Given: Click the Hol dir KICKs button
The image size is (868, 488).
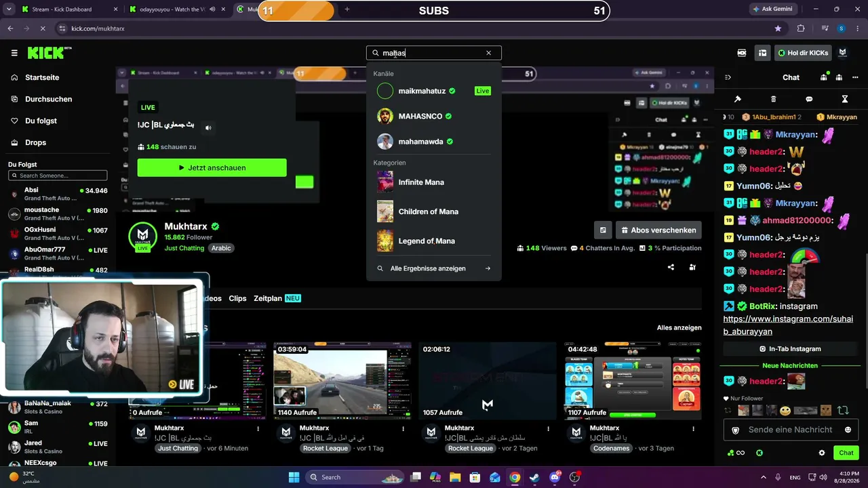Looking at the screenshot, I should pos(804,53).
